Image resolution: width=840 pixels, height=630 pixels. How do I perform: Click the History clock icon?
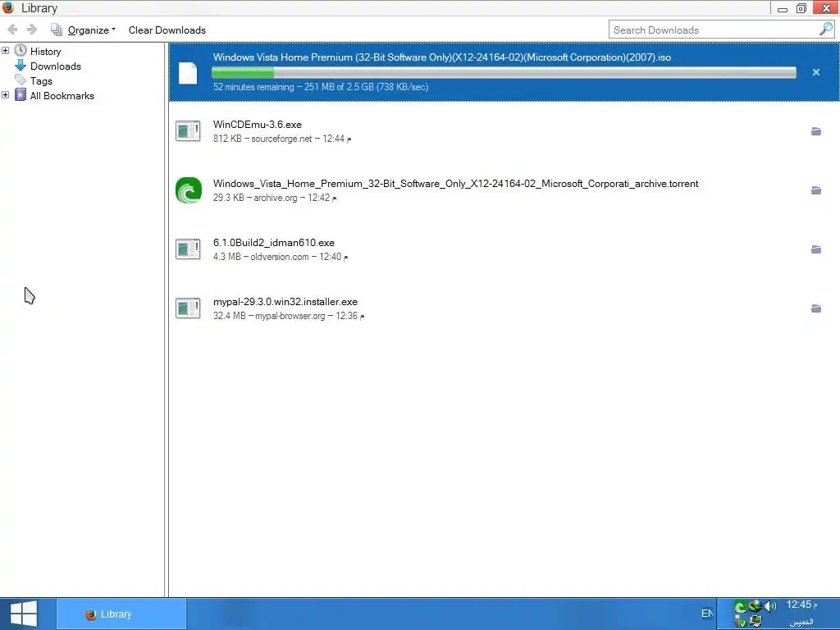(21, 51)
